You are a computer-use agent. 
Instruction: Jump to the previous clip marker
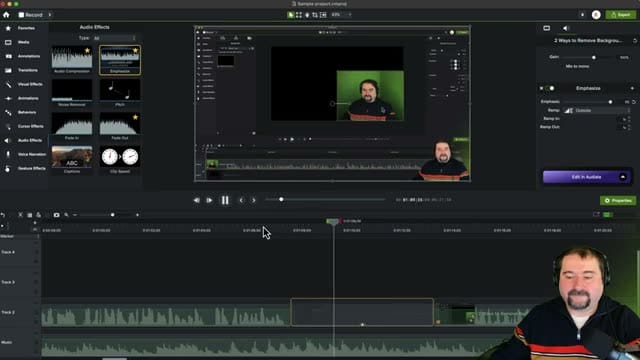point(241,200)
